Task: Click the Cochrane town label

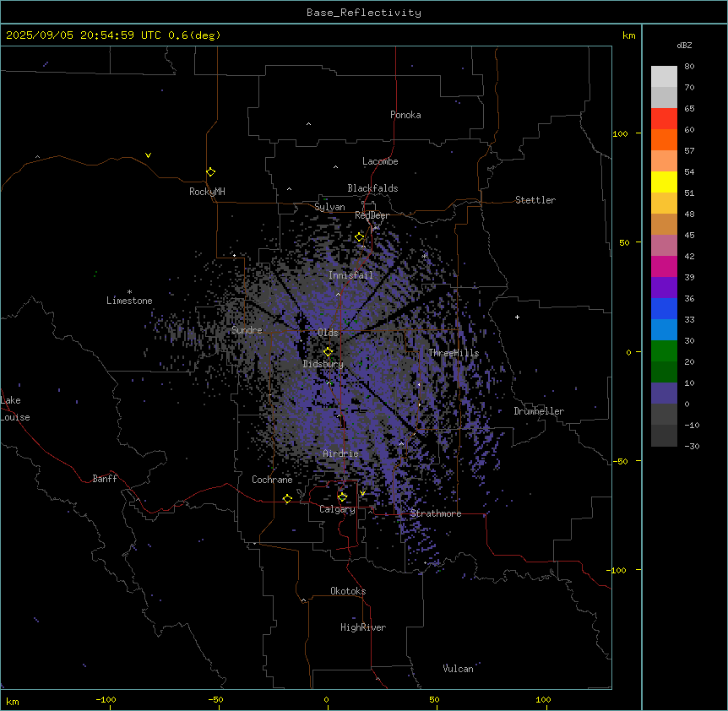Action: pos(272,480)
